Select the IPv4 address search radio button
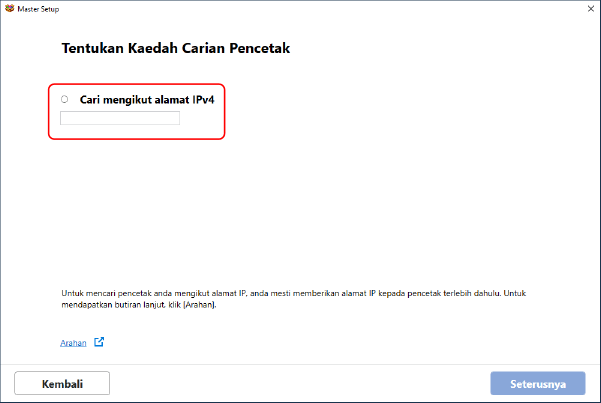 click(65, 99)
